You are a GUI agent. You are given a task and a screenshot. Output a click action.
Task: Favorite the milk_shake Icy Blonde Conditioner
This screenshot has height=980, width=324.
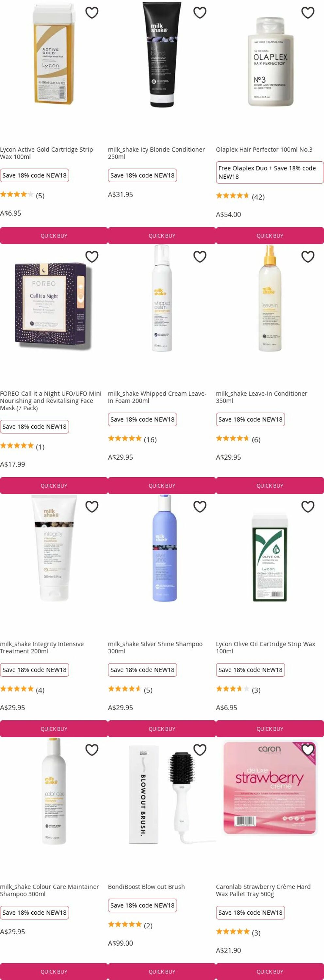[200, 12]
